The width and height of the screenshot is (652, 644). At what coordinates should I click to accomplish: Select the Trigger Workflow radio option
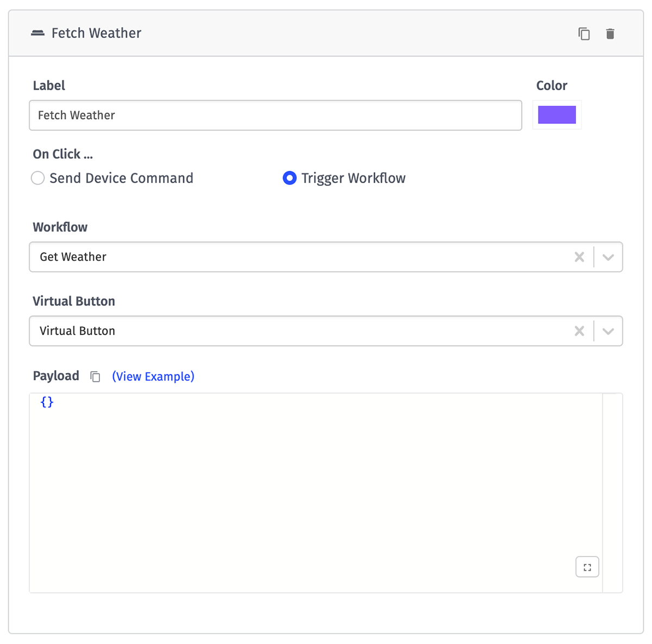tap(290, 178)
